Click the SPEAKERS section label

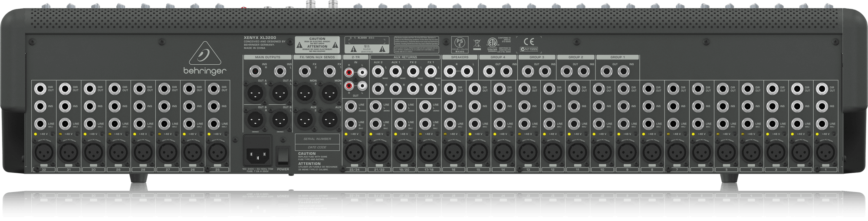(x=460, y=57)
